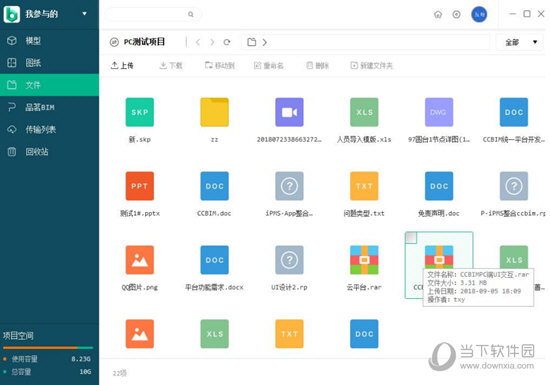
Task: Select the 人员导入模板.xls file
Action: pos(364,112)
